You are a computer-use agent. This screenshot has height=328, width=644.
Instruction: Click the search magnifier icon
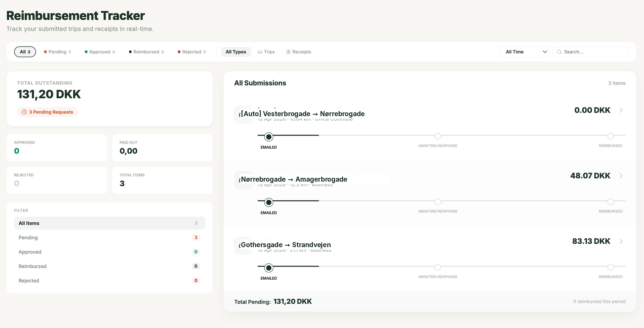tap(559, 52)
